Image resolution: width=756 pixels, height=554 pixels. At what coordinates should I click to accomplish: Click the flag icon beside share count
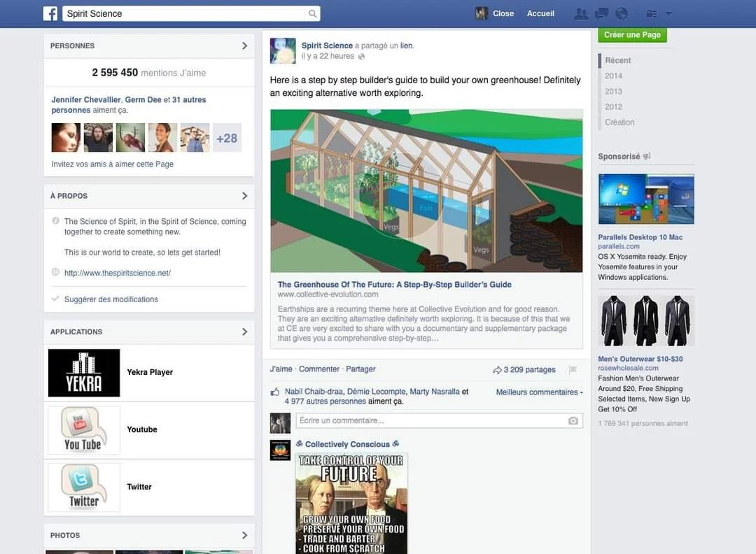pyautogui.click(x=573, y=370)
